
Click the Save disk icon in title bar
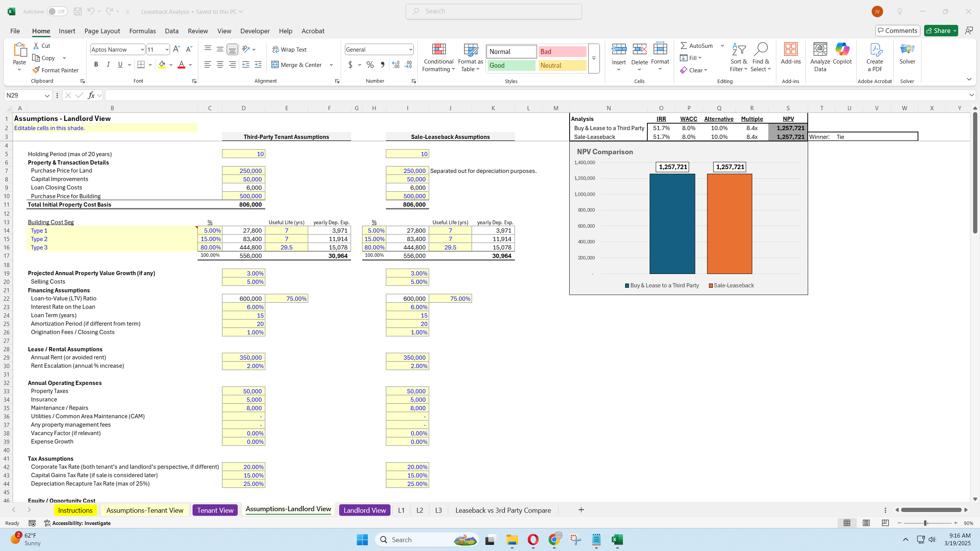coord(78,11)
